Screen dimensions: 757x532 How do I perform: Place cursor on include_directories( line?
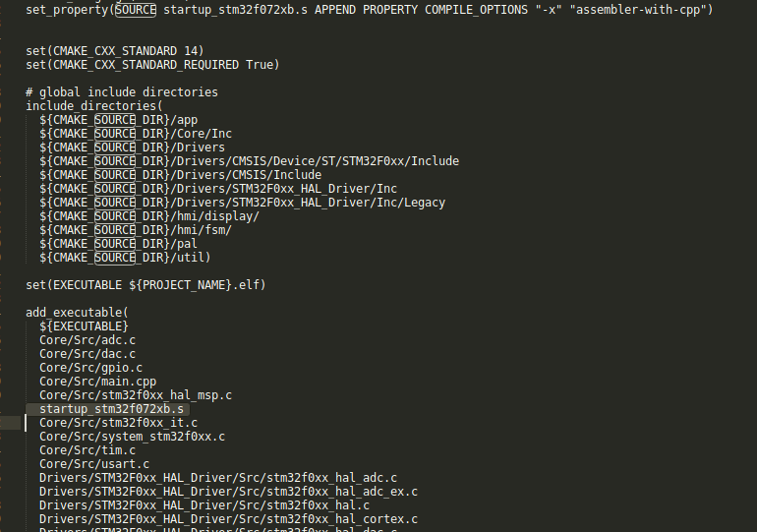coord(94,106)
